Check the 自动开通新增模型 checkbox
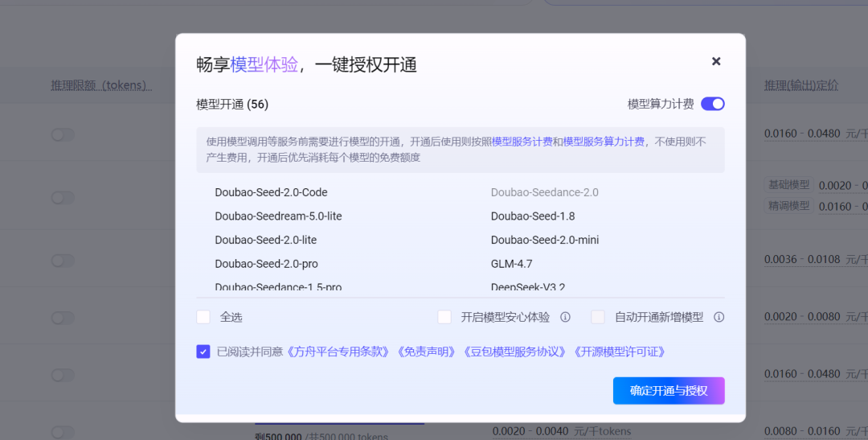868x440 pixels. (598, 317)
